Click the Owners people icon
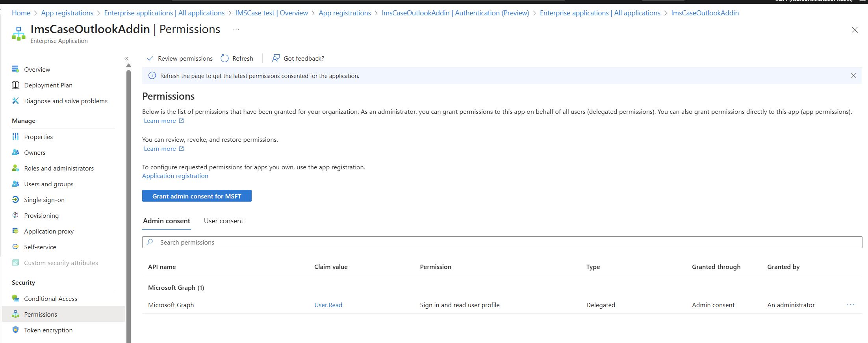Viewport: 868px width, 343px height. (15, 152)
